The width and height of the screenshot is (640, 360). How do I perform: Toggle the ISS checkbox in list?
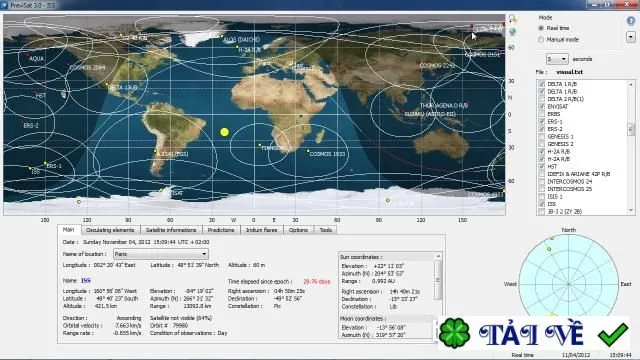542,204
